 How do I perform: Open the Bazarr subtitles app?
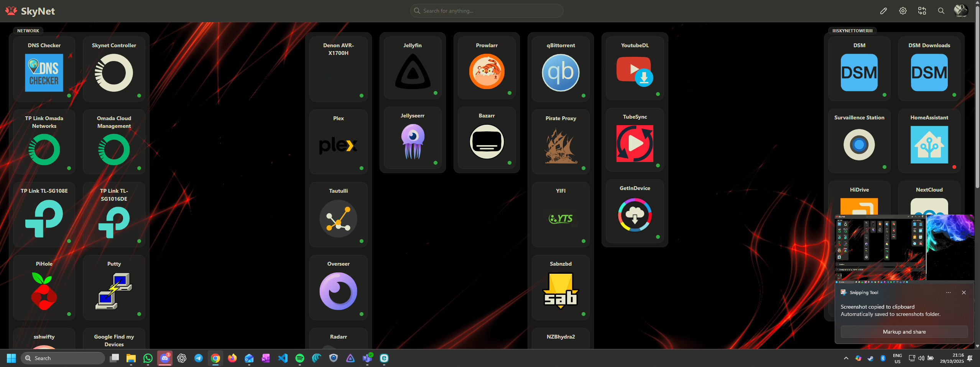click(487, 138)
